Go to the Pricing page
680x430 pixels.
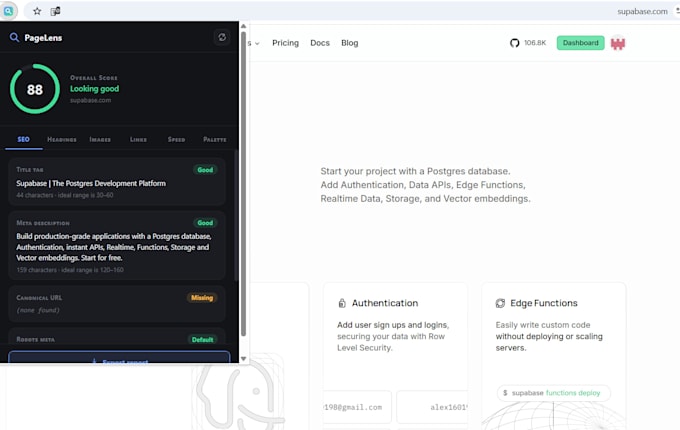point(285,43)
